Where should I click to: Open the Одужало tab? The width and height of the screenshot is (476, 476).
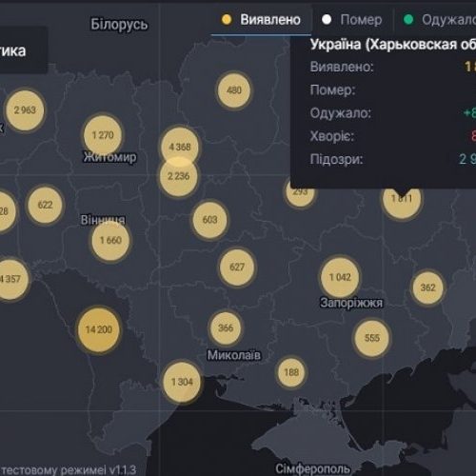[x=440, y=20]
